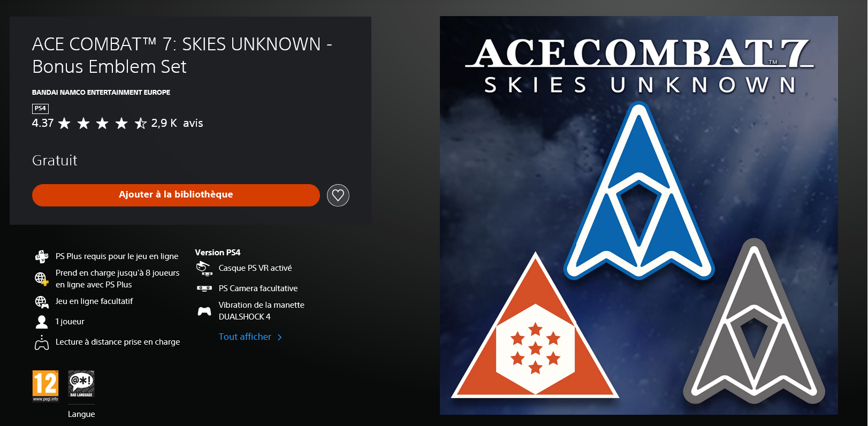Click the PS Plus online play icon
868x426 pixels.
[x=42, y=257]
